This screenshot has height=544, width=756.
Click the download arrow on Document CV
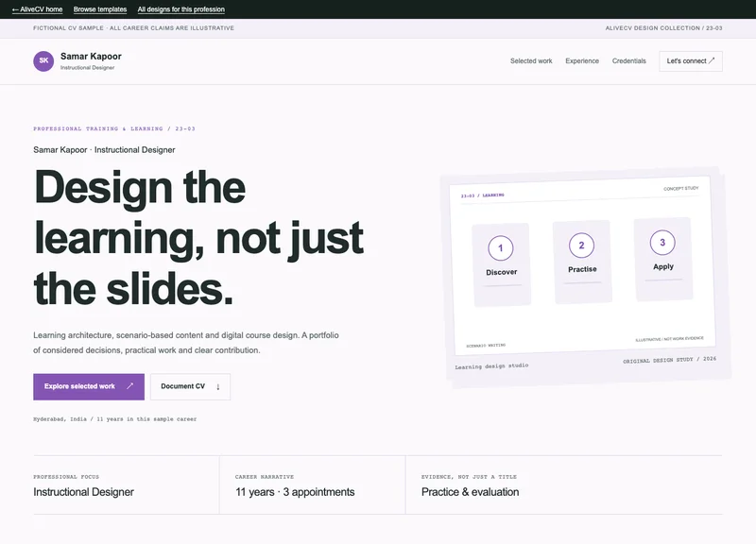(x=218, y=387)
